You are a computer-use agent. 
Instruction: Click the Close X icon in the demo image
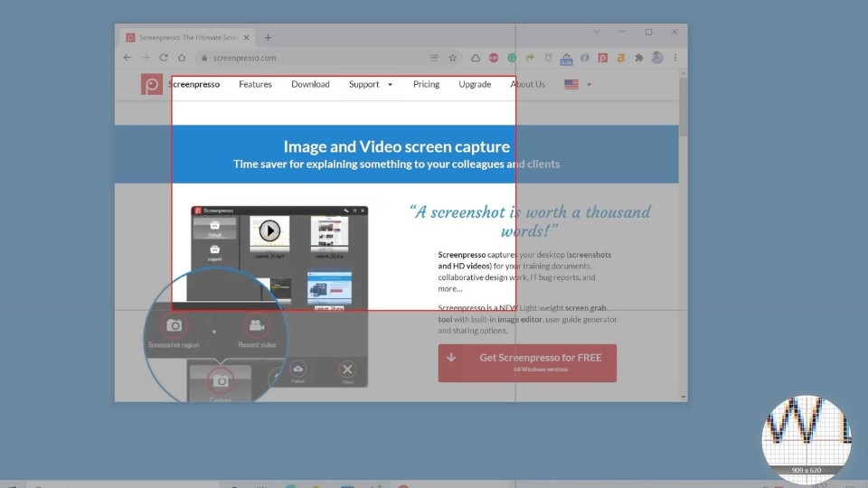pyautogui.click(x=347, y=369)
